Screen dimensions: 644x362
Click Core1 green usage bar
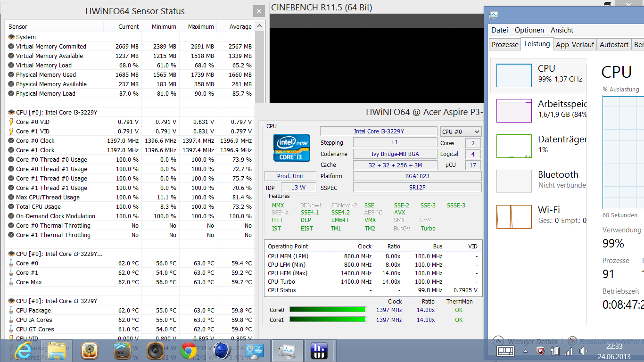coord(328,320)
